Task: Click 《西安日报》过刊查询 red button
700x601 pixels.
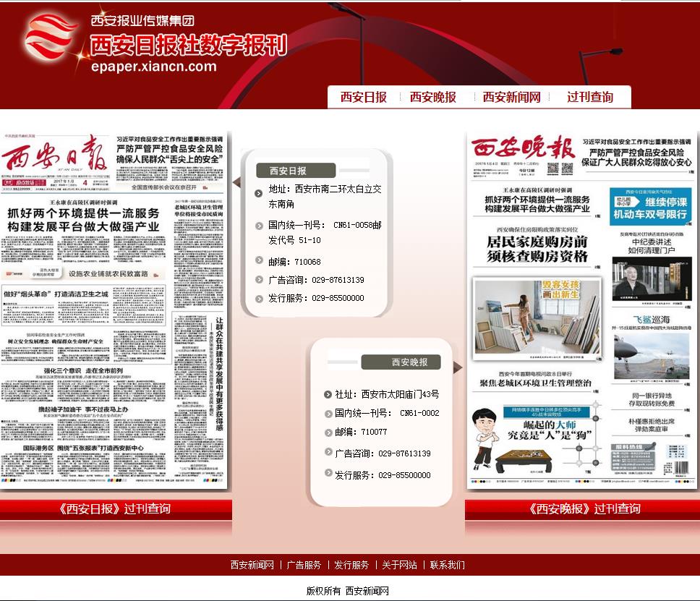Action: tap(116, 509)
